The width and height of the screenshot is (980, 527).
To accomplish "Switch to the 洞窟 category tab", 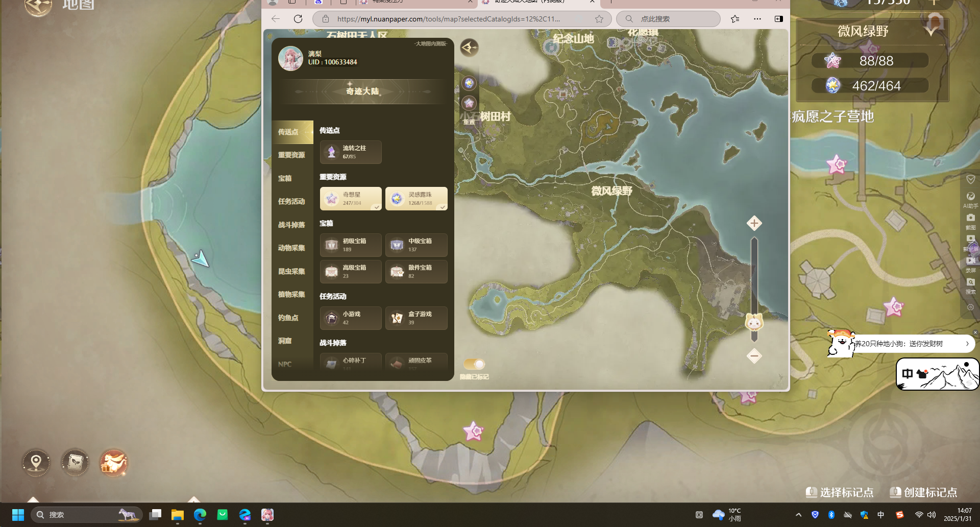I will (292, 341).
